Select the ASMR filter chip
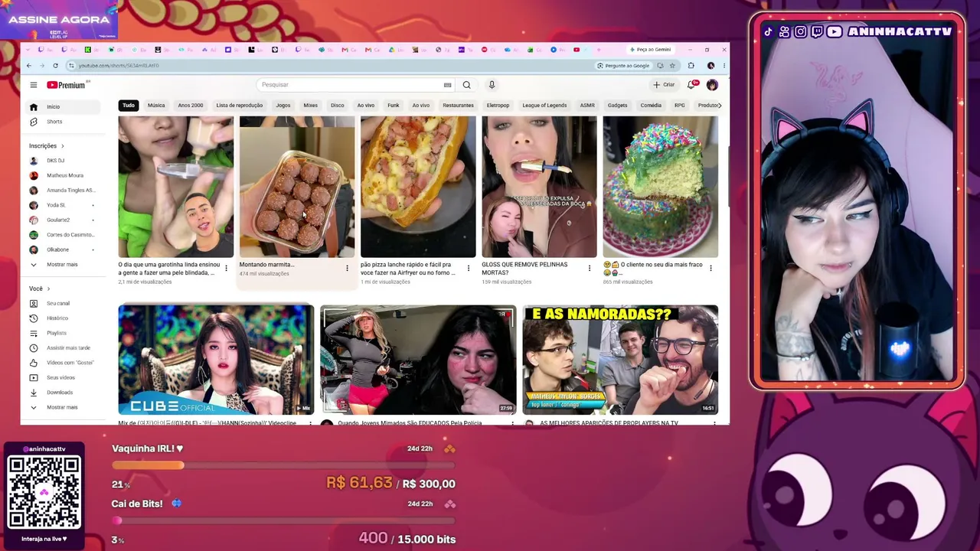 coord(587,106)
